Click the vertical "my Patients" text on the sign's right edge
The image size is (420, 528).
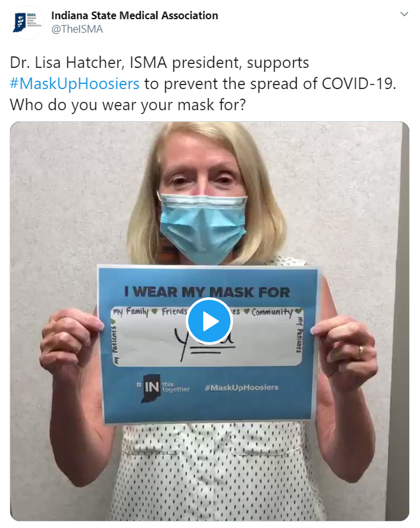tap(298, 335)
